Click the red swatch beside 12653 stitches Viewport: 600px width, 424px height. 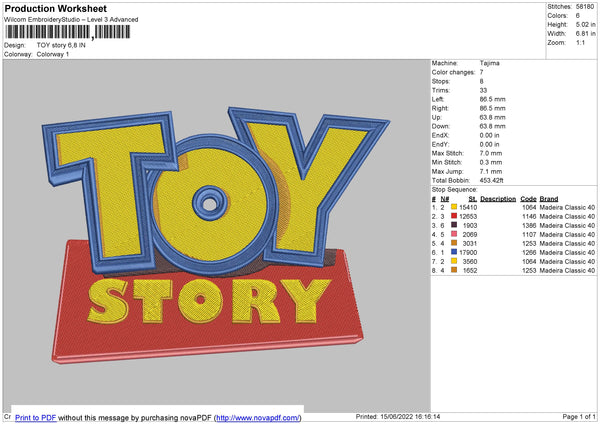pyautogui.click(x=454, y=216)
